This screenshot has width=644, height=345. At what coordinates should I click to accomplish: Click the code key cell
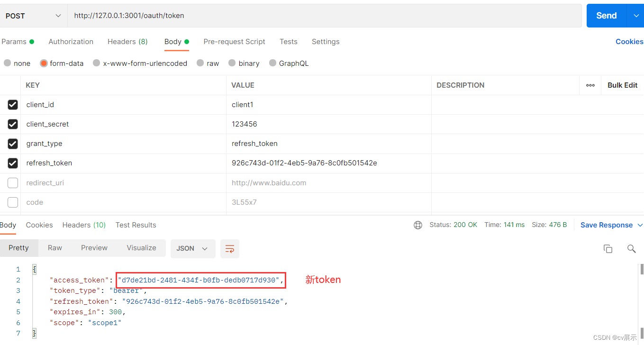123,202
